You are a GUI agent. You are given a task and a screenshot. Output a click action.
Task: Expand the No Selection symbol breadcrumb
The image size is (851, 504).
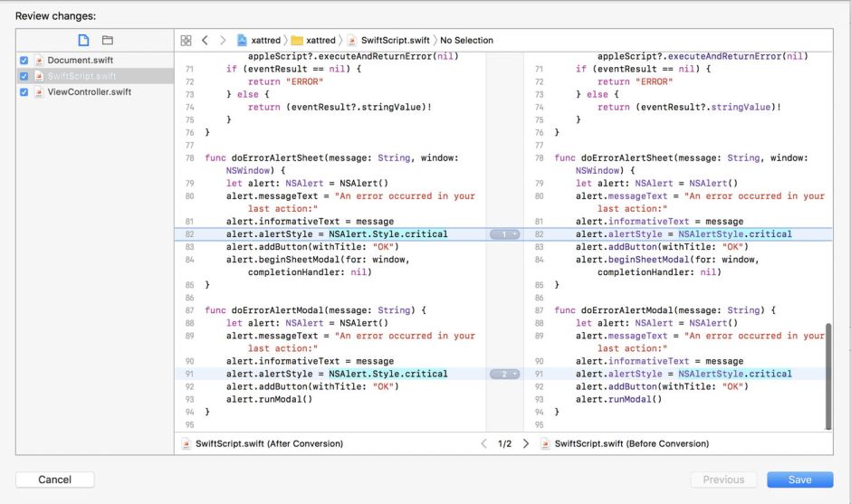pyautogui.click(x=466, y=41)
